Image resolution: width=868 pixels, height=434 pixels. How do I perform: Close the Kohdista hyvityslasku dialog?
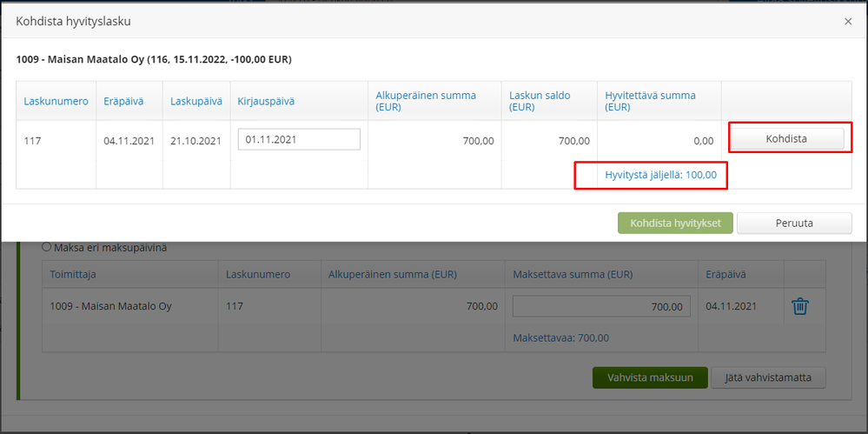click(847, 22)
